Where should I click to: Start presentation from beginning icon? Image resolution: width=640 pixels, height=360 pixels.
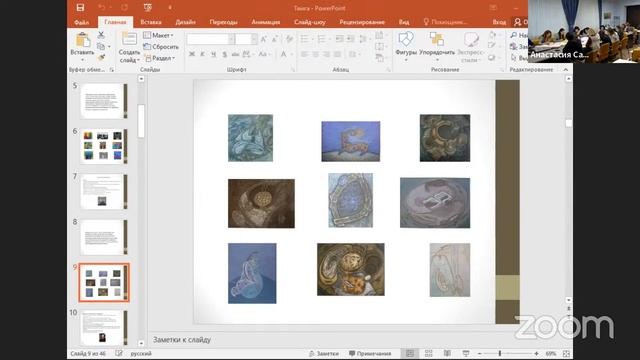[148, 7]
